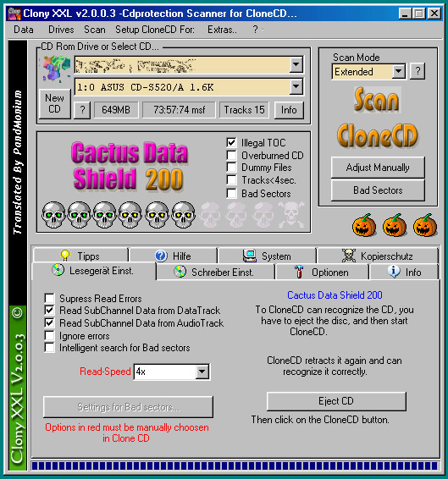The image size is (448, 479).
Task: Click the 73:57:74 msf time field
Action: click(x=179, y=110)
